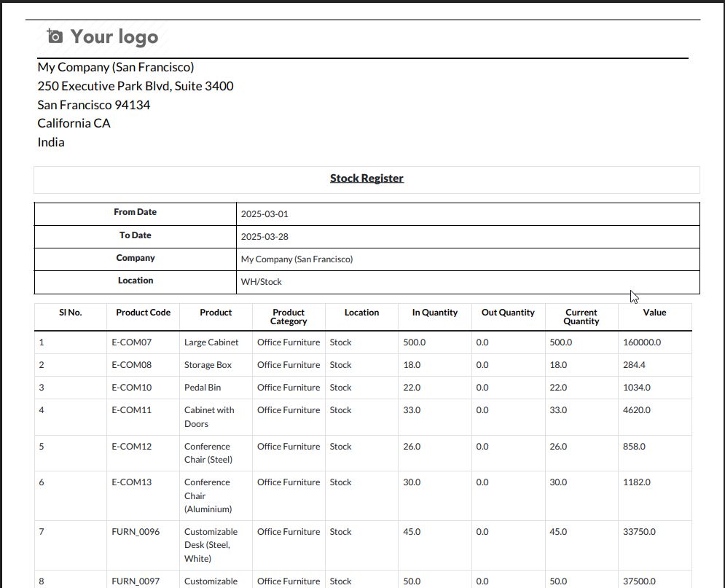The width and height of the screenshot is (725, 588).
Task: Select the To Date value 2025-03-28
Action: [x=264, y=237]
